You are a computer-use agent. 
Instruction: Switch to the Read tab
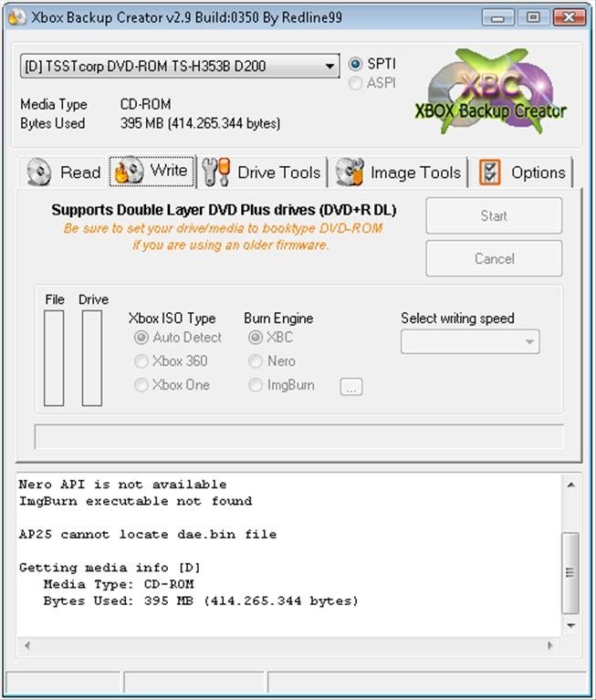63,172
